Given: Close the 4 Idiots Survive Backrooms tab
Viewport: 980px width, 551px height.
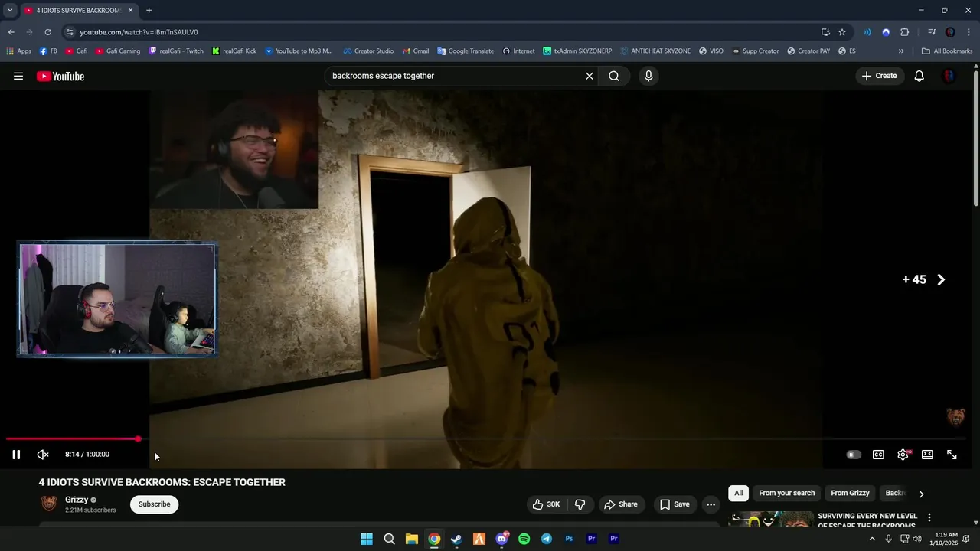Looking at the screenshot, I should (x=131, y=10).
